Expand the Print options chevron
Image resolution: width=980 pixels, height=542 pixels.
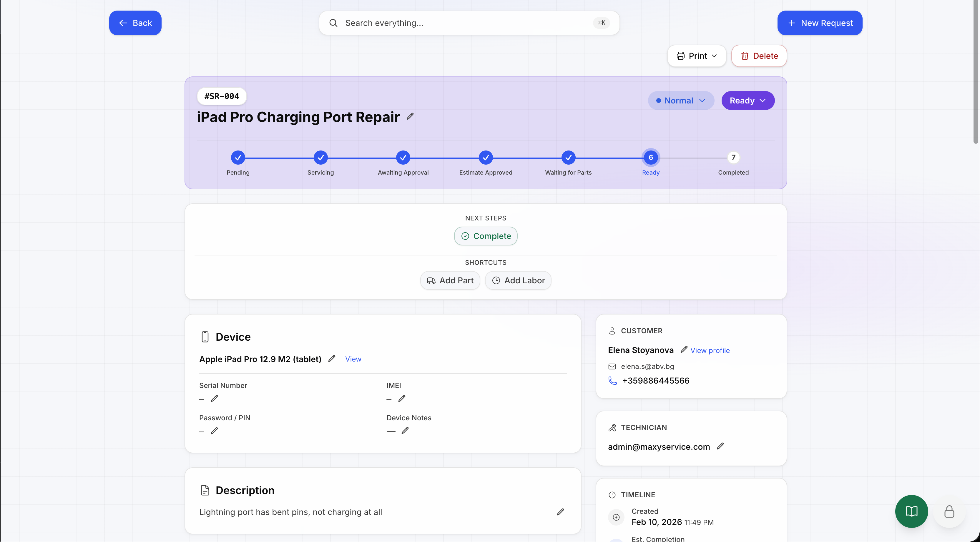point(714,56)
